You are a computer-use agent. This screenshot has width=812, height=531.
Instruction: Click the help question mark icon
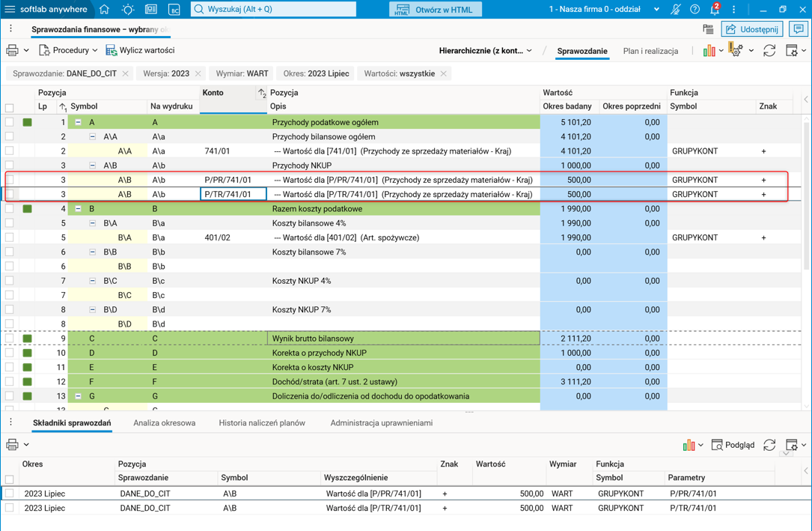coord(693,10)
